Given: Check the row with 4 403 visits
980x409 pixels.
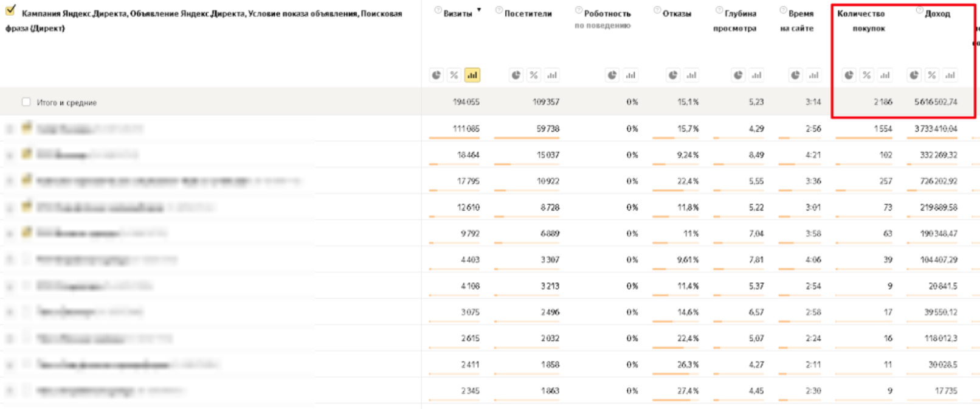Looking at the screenshot, I should (26, 259).
